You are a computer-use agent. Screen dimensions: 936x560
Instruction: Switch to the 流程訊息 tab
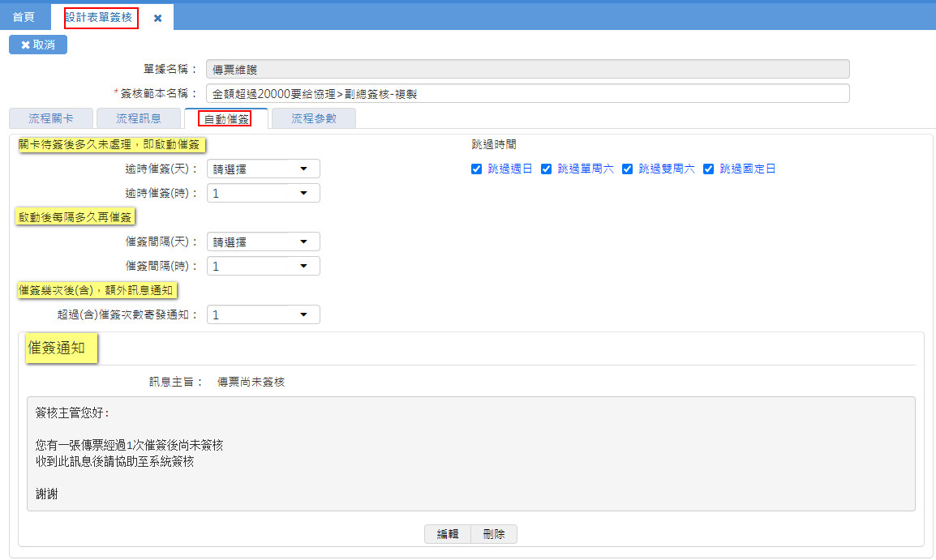[139, 118]
